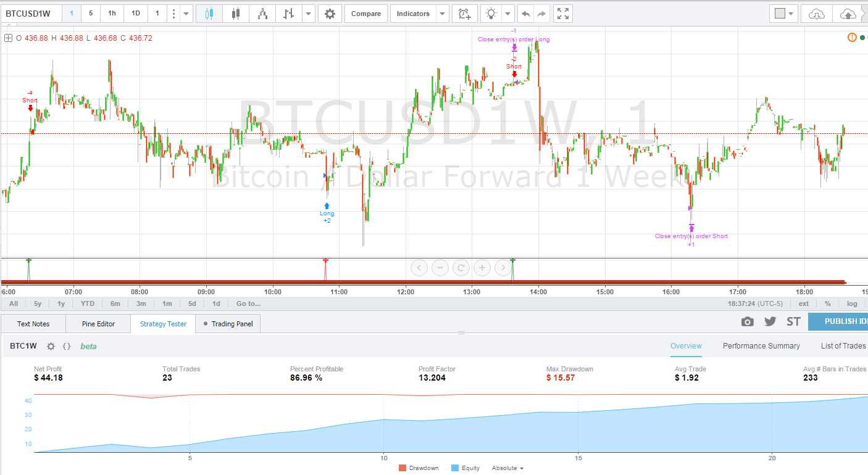Load chart layout from cloud

816,14
